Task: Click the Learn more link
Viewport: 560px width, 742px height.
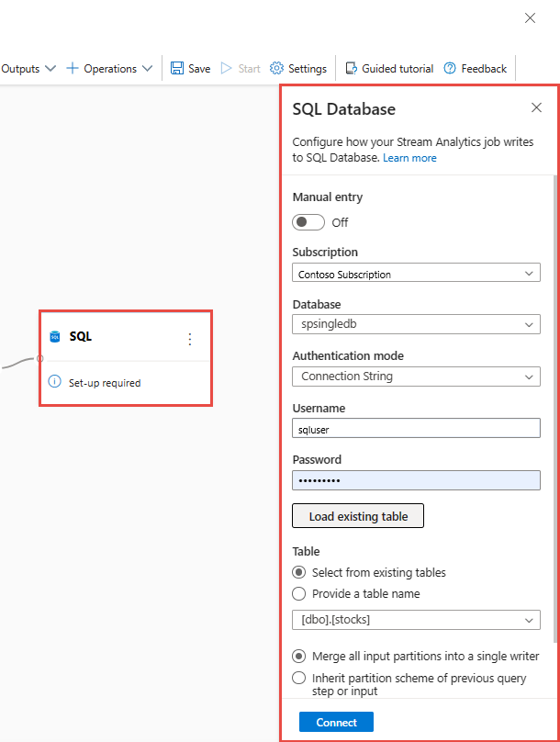Action: click(x=409, y=157)
